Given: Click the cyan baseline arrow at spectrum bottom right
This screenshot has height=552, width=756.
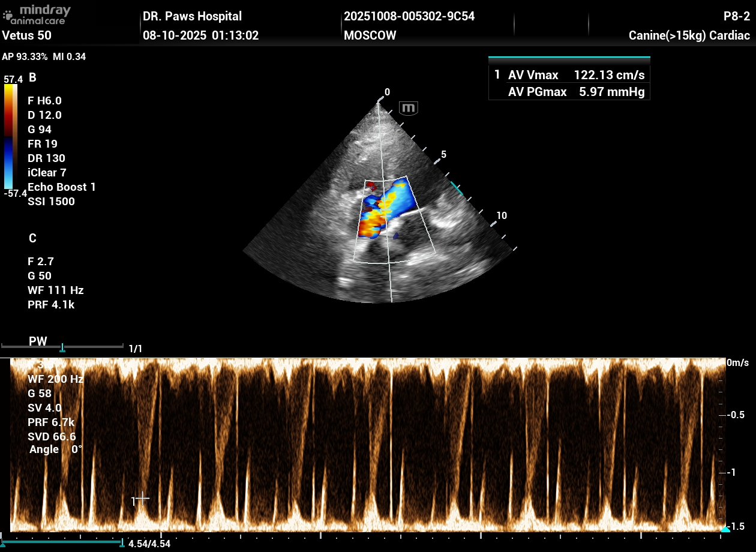Looking at the screenshot, I should coord(725,528).
